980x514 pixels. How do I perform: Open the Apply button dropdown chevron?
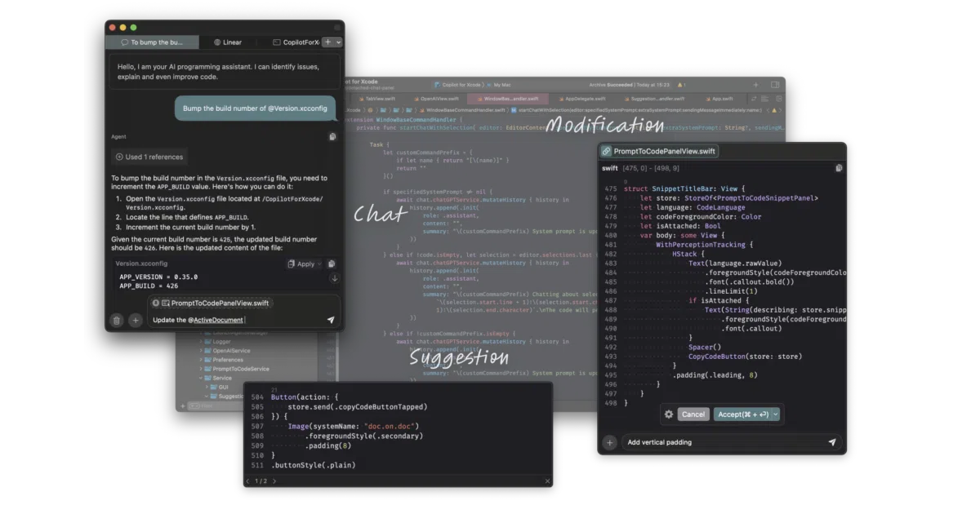click(320, 264)
